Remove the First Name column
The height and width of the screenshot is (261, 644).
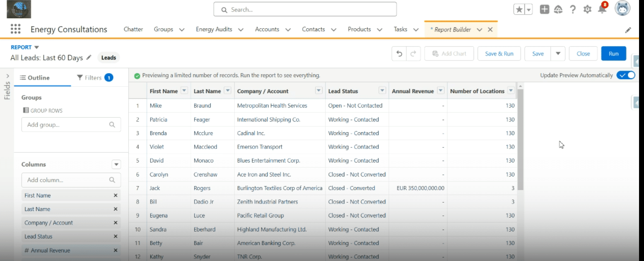[x=116, y=196]
